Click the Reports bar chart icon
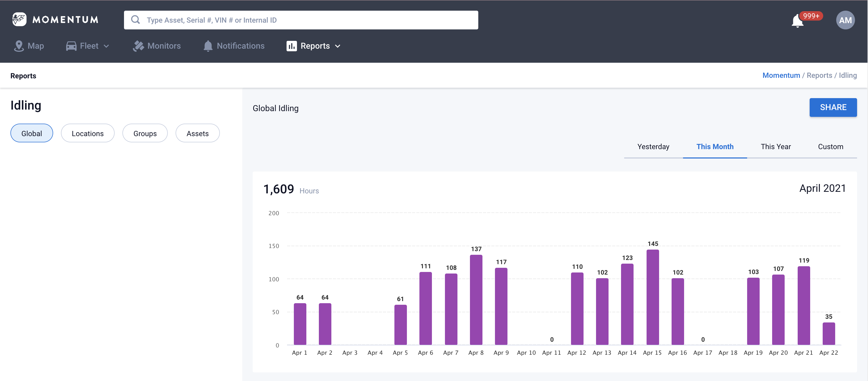868x381 pixels. pyautogui.click(x=292, y=46)
